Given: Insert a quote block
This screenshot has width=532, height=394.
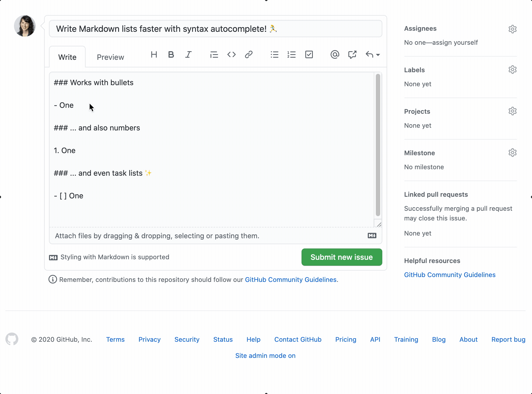Looking at the screenshot, I should pos(214,54).
